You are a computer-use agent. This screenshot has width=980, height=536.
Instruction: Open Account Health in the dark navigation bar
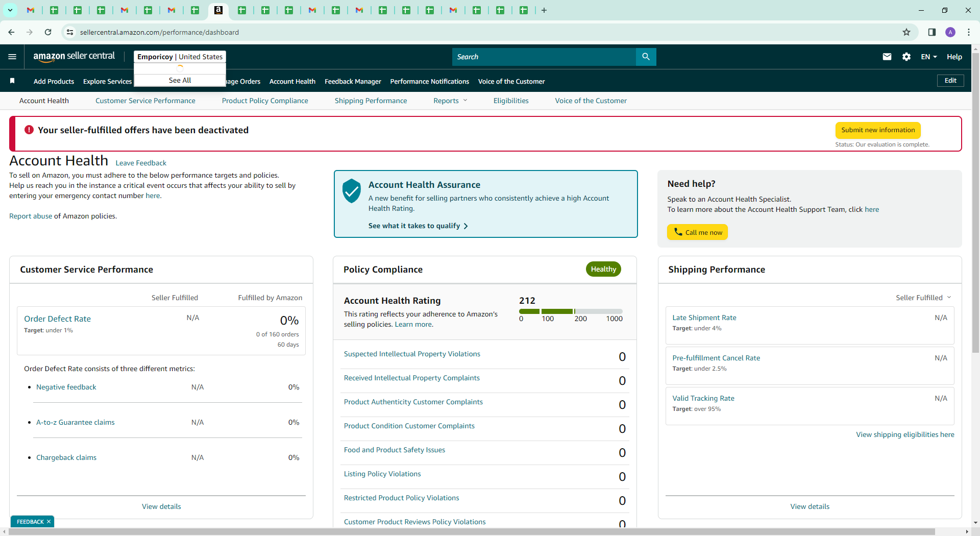pos(292,81)
